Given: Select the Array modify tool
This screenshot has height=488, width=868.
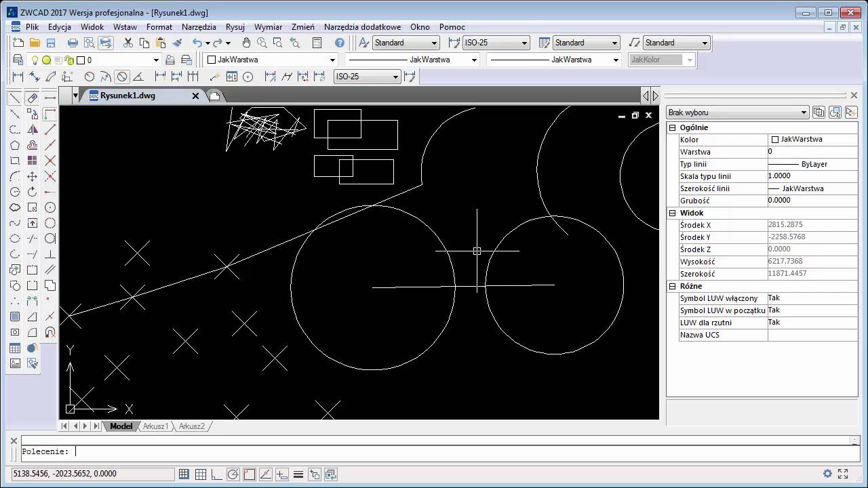Looking at the screenshot, I should (33, 161).
